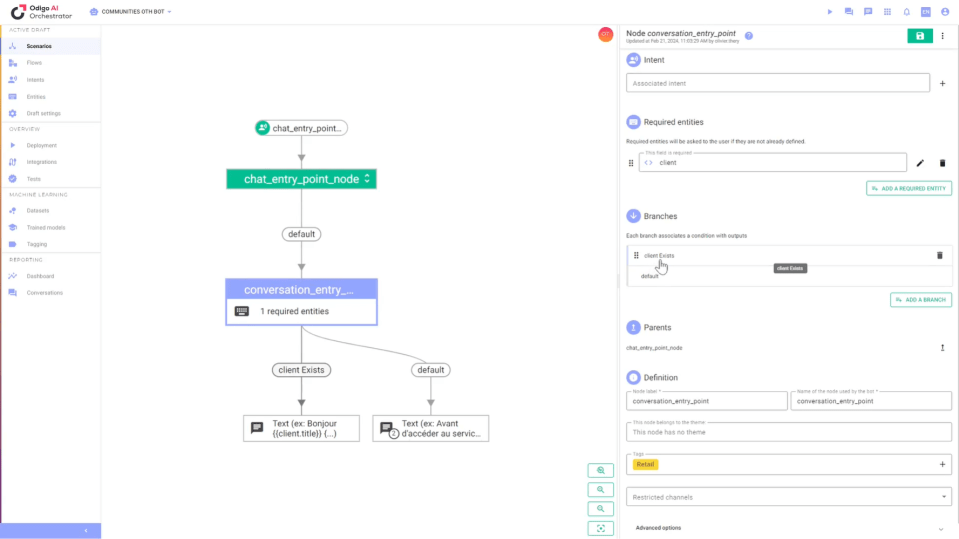Click the fit-to-screen icon on canvas
This screenshot has width=959, height=539.
pos(600,528)
